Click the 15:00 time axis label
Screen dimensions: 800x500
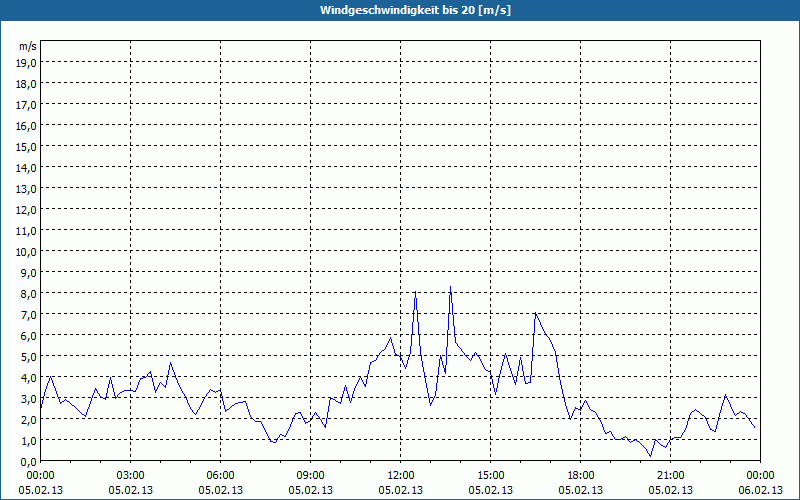491,476
